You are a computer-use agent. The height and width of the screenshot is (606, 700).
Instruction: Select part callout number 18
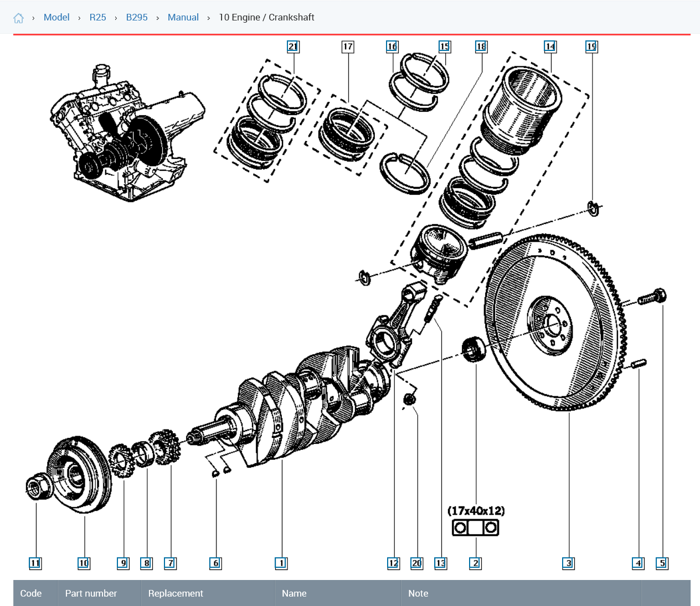coord(481,46)
